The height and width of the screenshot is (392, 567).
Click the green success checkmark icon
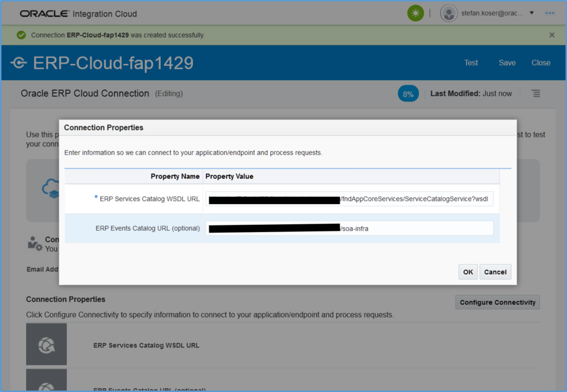click(21, 35)
